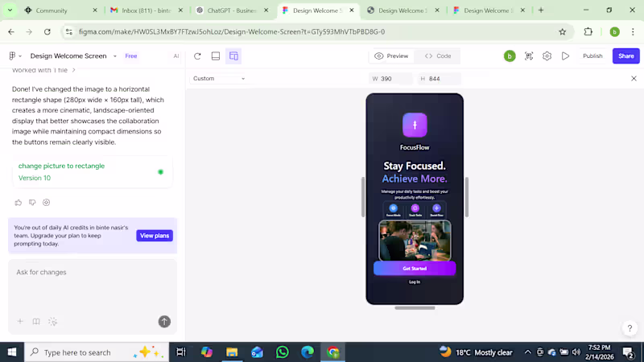The width and height of the screenshot is (644, 362).
Task: Select the single panel layout icon
Action: [216, 56]
